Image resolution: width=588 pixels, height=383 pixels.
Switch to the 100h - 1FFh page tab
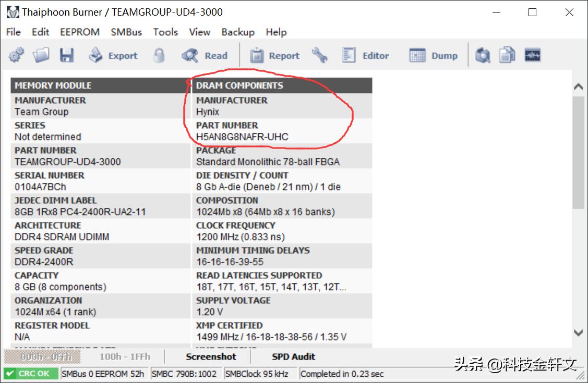(125, 357)
